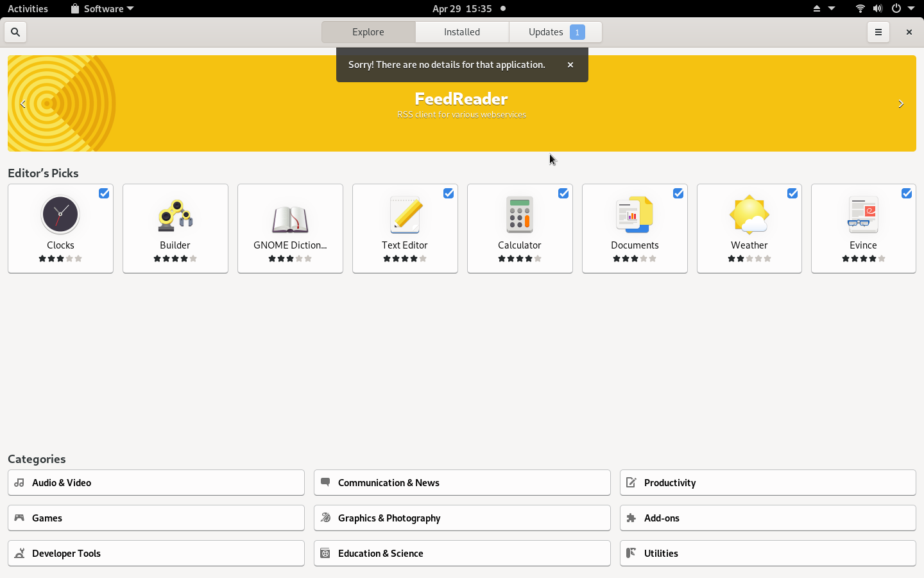The width and height of the screenshot is (924, 578).
Task: Open the Evince app icon
Action: click(x=863, y=215)
